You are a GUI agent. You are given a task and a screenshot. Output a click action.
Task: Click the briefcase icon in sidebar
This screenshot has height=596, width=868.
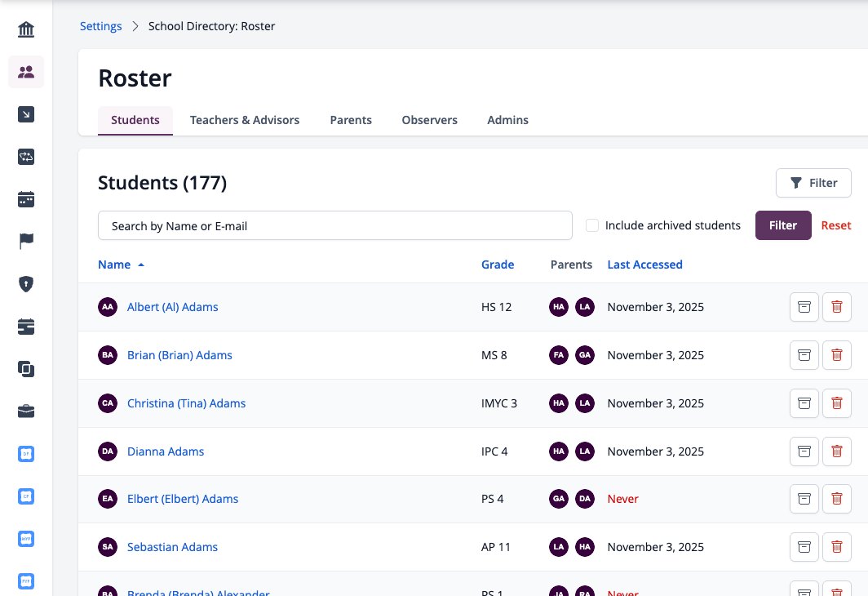tap(26, 411)
